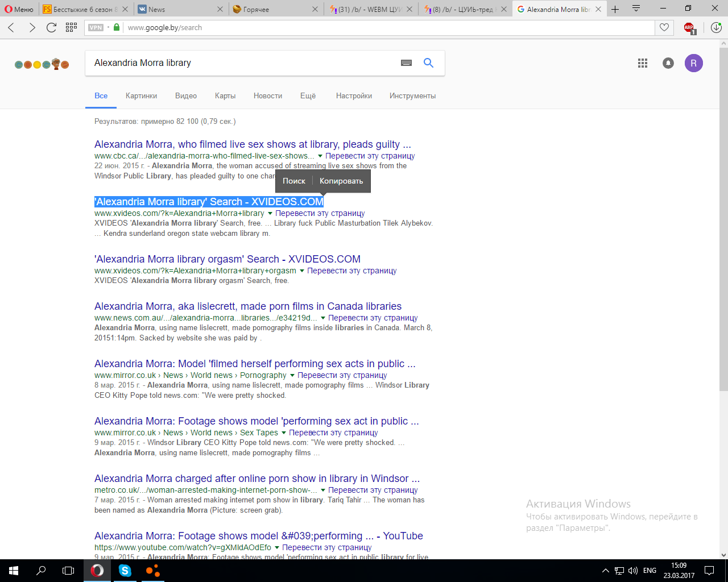This screenshot has width=728, height=582.
Task: Expand the arrow next to metro.co.uk URL
Action: point(323,490)
